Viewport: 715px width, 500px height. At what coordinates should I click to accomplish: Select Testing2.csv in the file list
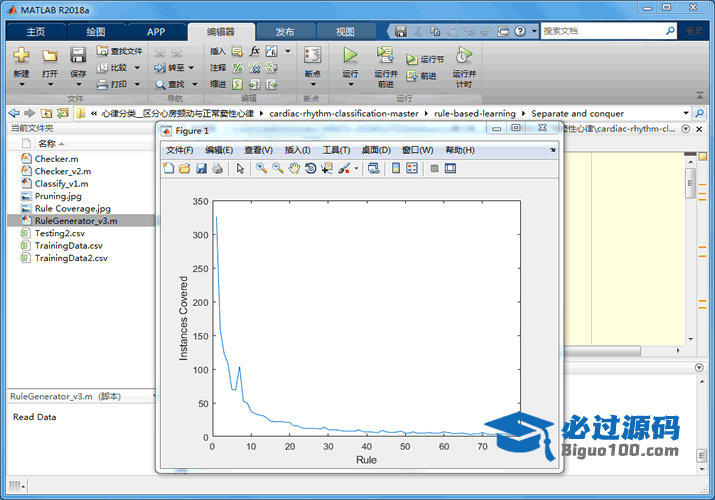coord(60,233)
